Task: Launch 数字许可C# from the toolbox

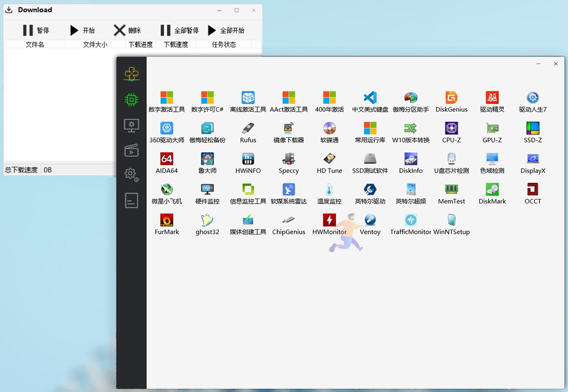Action: click(207, 102)
